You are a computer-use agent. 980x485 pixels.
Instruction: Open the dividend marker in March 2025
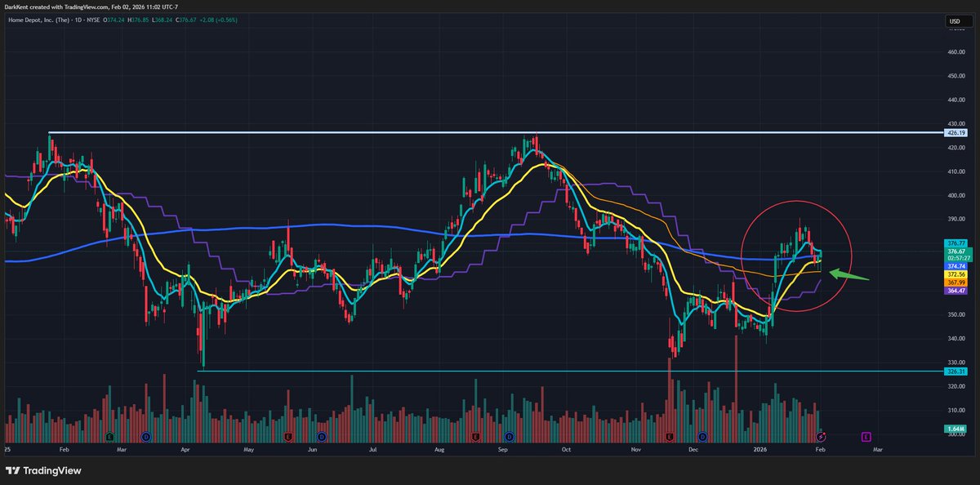pos(145,437)
